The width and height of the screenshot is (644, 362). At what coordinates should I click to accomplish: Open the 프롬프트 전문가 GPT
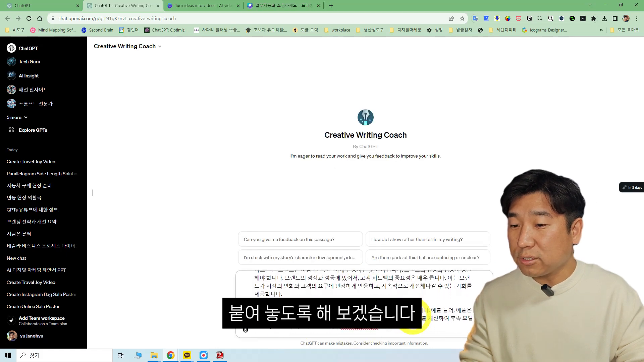(x=30, y=104)
